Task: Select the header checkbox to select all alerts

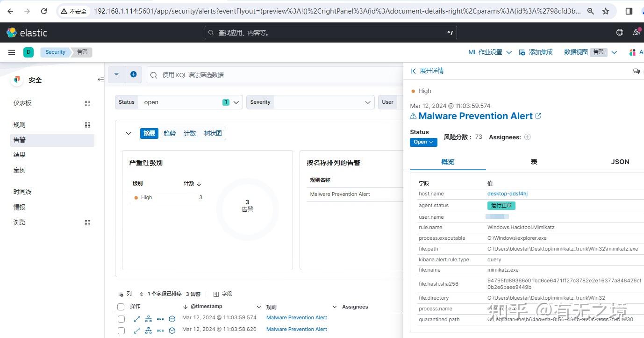Action: click(x=121, y=306)
